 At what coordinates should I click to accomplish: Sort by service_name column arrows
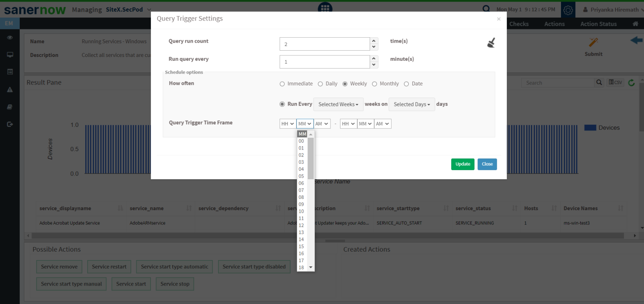point(189,208)
